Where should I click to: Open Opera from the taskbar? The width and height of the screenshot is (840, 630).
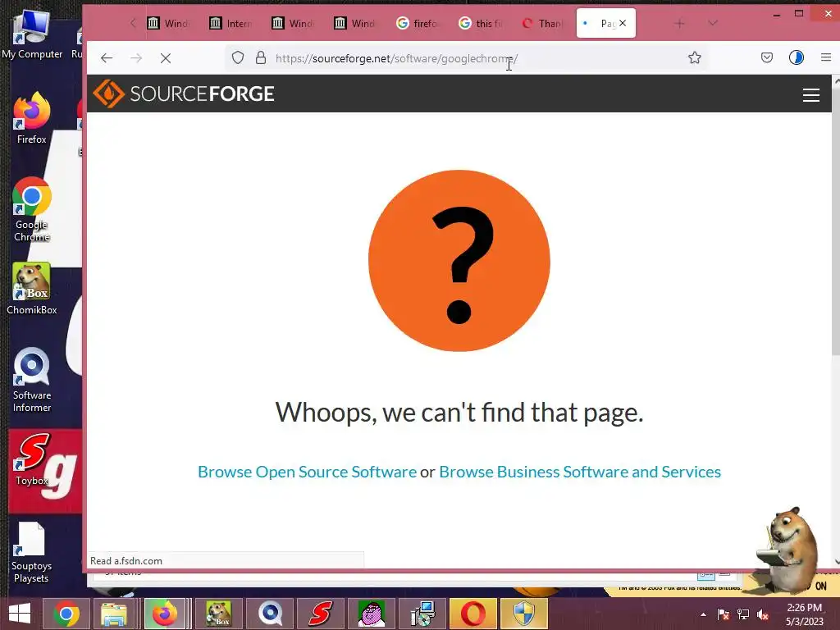[x=473, y=614]
